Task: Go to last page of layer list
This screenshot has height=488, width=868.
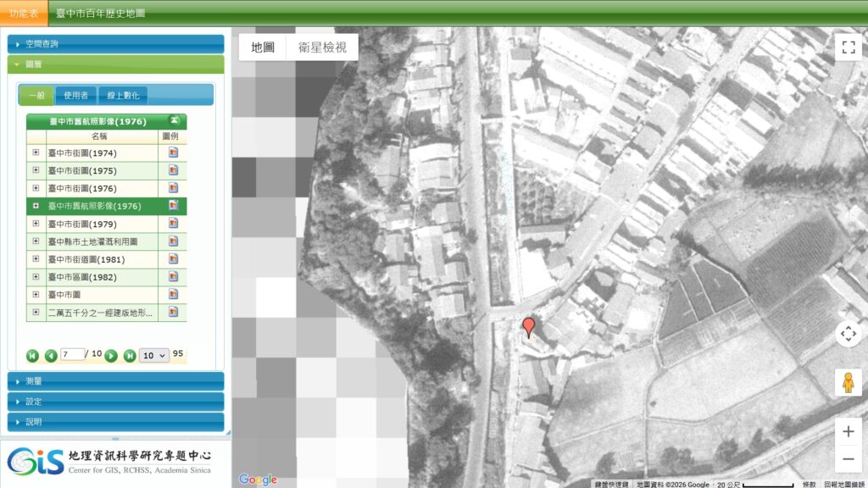Action: pos(130,356)
